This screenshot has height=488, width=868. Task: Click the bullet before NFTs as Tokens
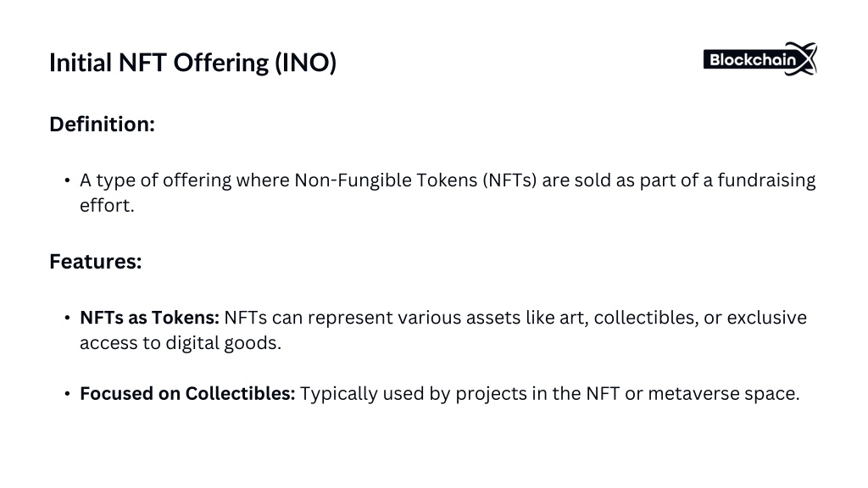tap(67, 318)
